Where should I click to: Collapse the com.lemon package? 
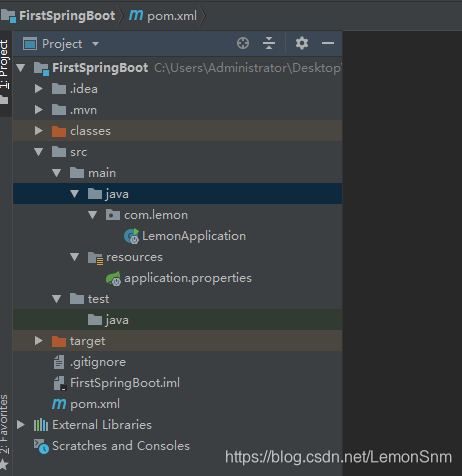click(x=93, y=215)
